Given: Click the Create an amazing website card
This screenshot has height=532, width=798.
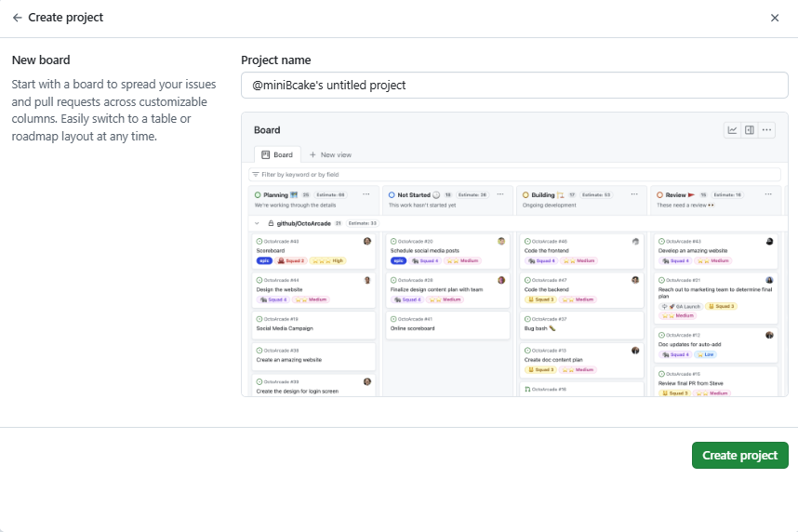Looking at the screenshot, I should [313, 356].
